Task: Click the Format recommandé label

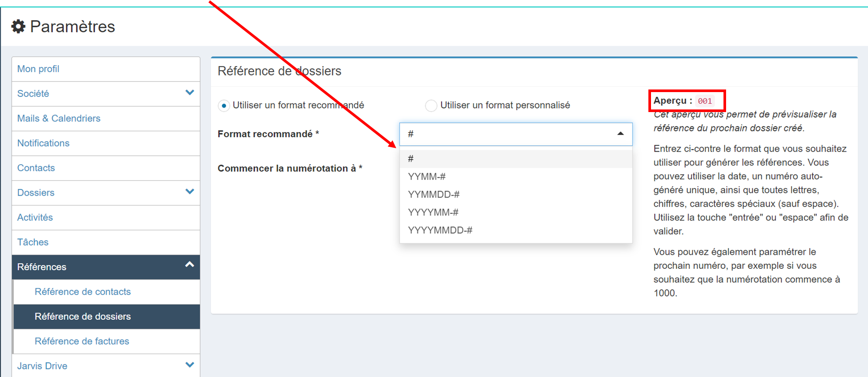Action: click(x=268, y=134)
